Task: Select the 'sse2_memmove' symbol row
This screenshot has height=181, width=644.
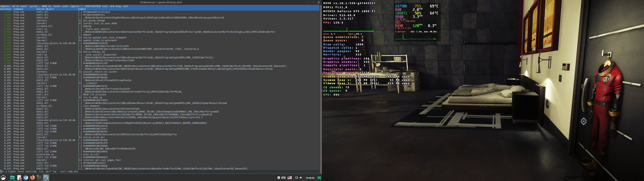Action: point(160,106)
